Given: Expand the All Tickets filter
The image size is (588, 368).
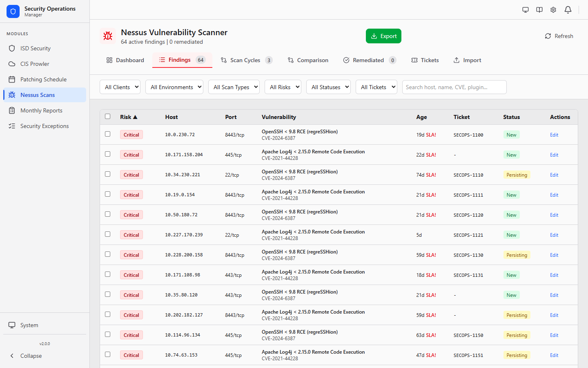Looking at the screenshot, I should coord(376,87).
